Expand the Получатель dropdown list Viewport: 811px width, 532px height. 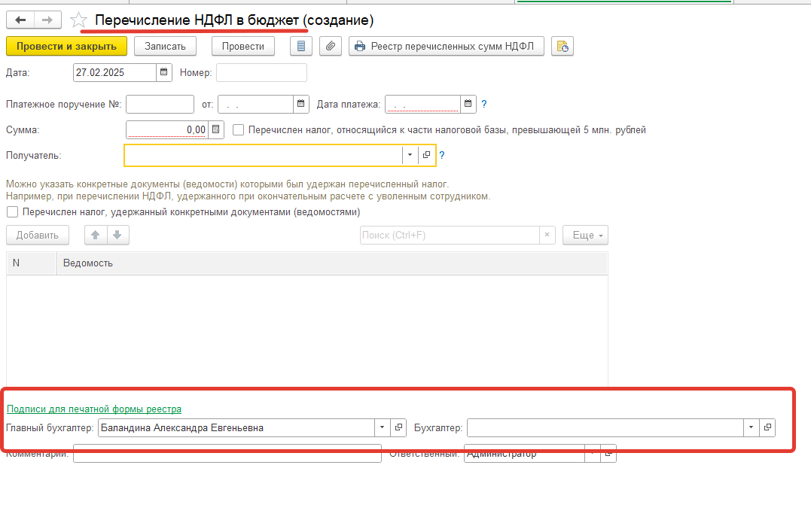pyautogui.click(x=410, y=155)
